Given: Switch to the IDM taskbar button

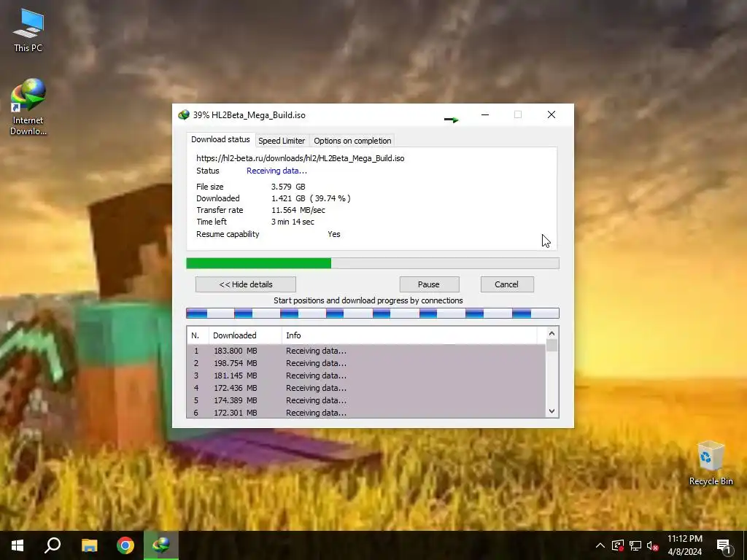Looking at the screenshot, I should coord(161,545).
